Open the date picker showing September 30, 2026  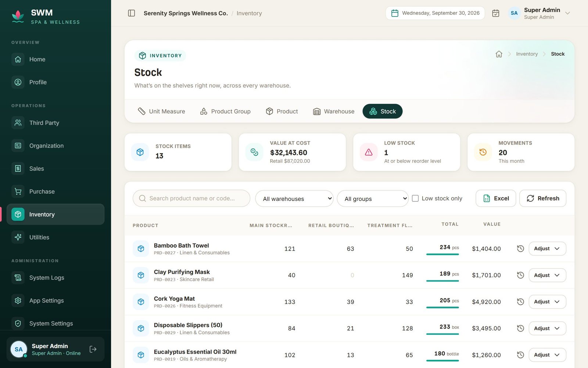pyautogui.click(x=435, y=13)
